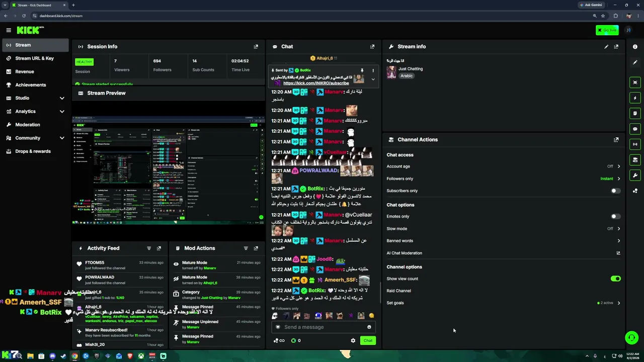Pop out the Activity Feed panel
Image resolution: width=644 pixels, height=362 pixels.
tap(159, 248)
